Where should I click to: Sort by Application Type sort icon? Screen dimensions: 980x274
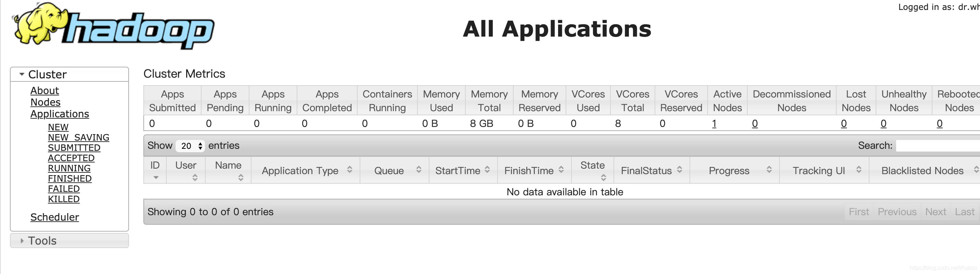[350, 170]
